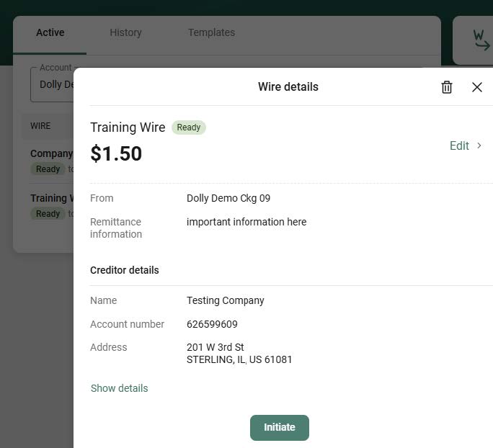Viewport: 493px width, 448px height.
Task: Select the Training wire row in the list
Action: pyautogui.click(x=51, y=198)
